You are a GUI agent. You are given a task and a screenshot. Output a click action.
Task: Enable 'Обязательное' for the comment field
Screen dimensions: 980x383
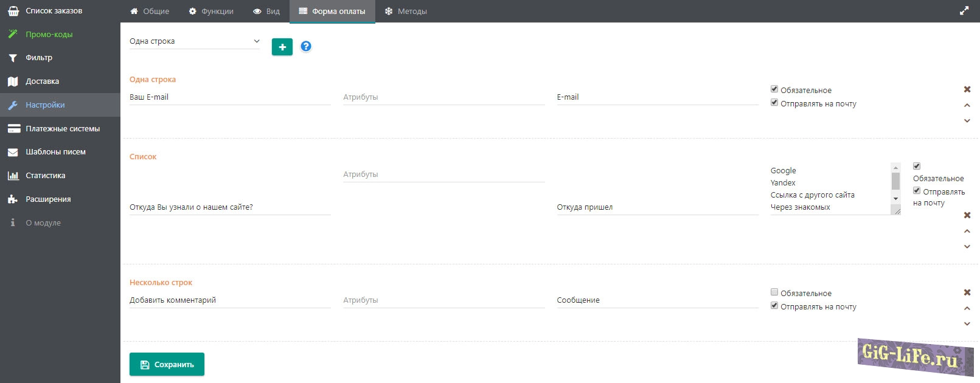pyautogui.click(x=774, y=292)
